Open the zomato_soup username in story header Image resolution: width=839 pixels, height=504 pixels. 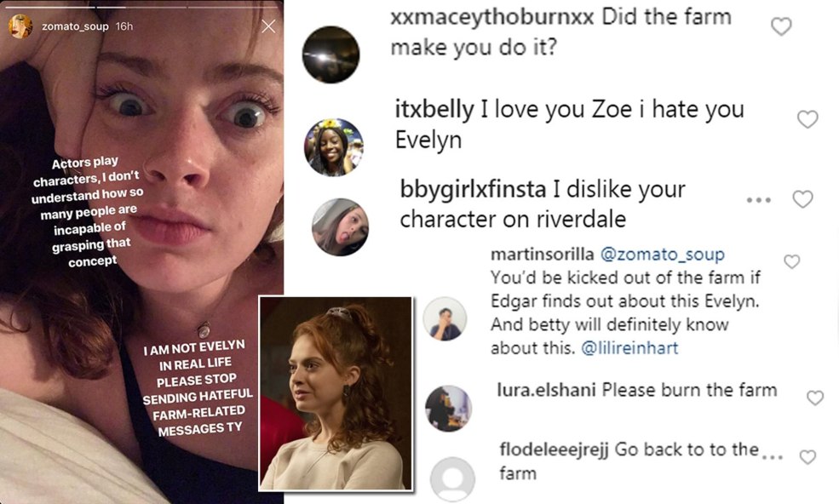point(72,26)
